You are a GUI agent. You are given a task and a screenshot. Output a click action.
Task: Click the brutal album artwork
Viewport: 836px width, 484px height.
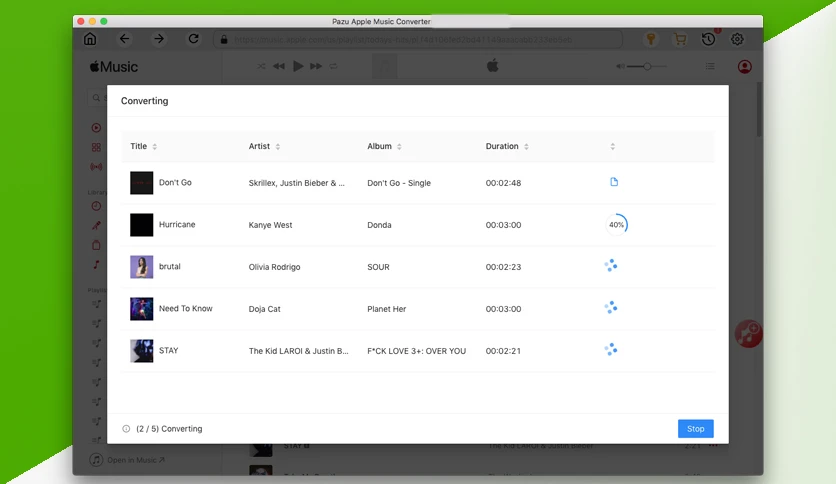[141, 267]
